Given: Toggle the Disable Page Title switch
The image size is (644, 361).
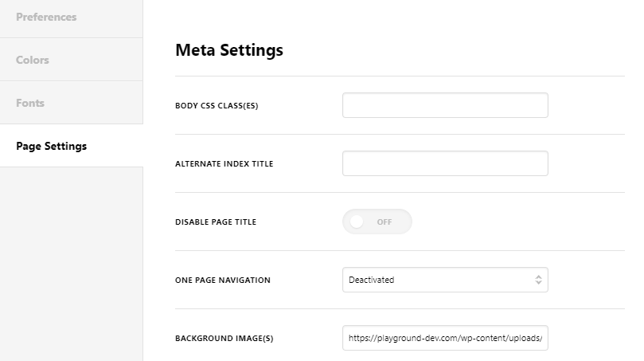Looking at the screenshot, I should click(377, 222).
